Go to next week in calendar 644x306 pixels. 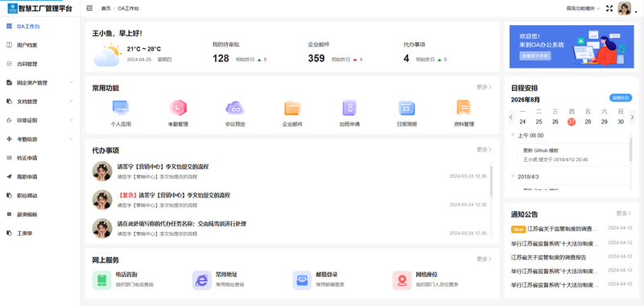[632, 117]
